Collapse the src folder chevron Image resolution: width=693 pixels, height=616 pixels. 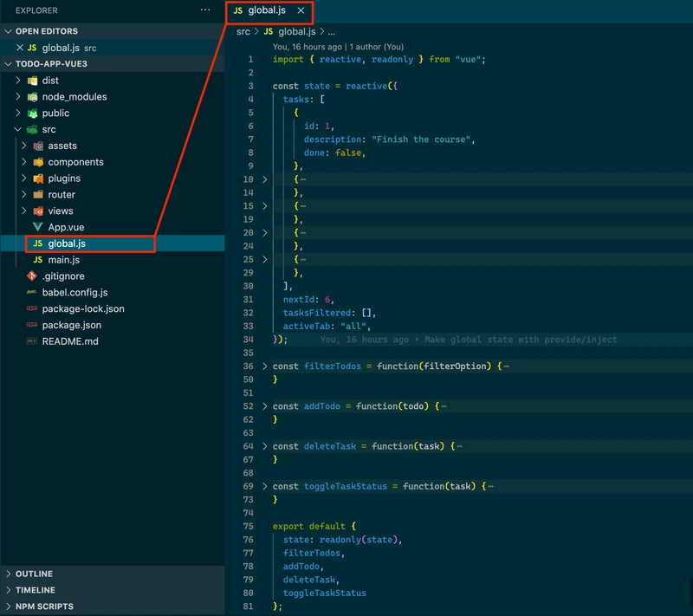click(17, 129)
